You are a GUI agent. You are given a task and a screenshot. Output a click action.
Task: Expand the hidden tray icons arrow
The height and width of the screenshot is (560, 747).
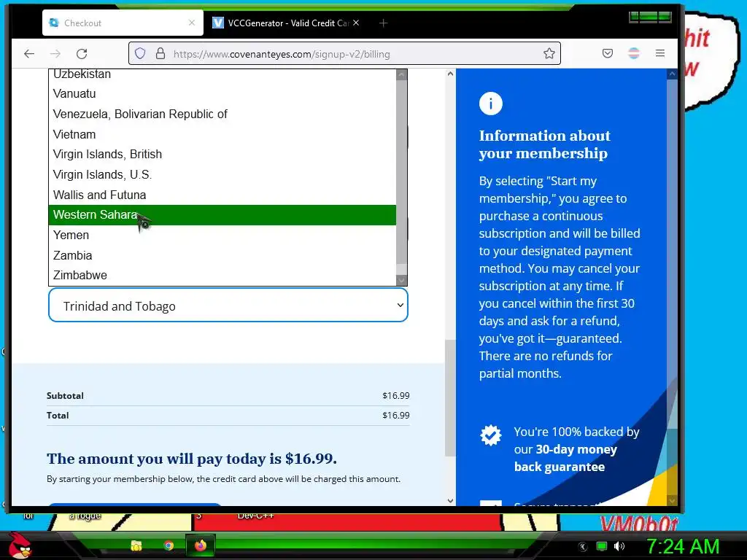tap(583, 547)
